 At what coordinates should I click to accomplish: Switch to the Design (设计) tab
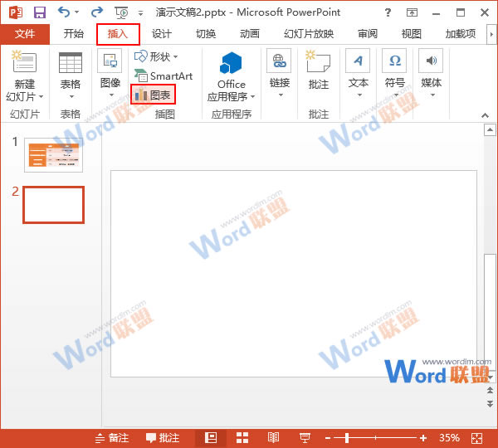(162, 34)
